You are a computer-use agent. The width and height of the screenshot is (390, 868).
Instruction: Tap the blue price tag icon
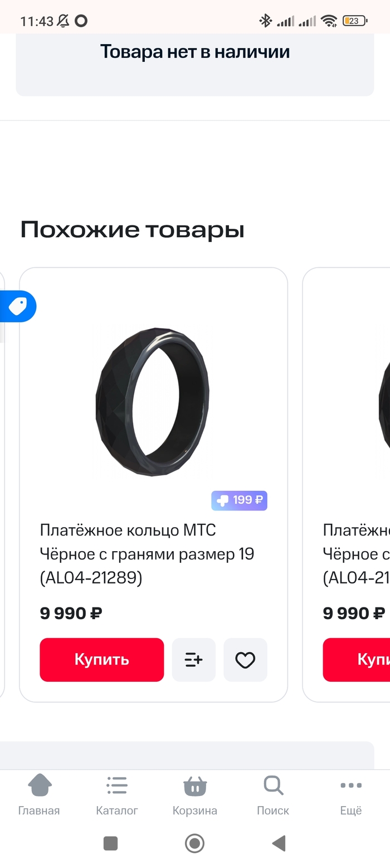tap(18, 306)
